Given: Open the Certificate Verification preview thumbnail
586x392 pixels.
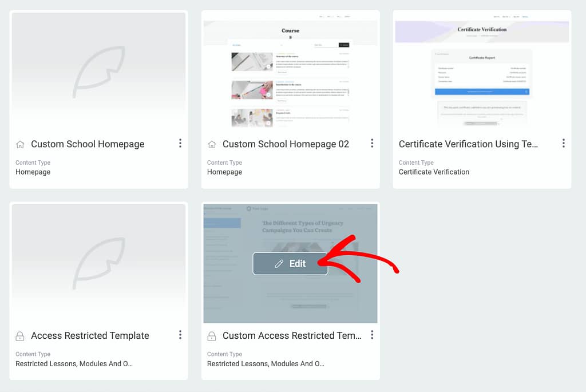Looking at the screenshot, I should pos(482,72).
